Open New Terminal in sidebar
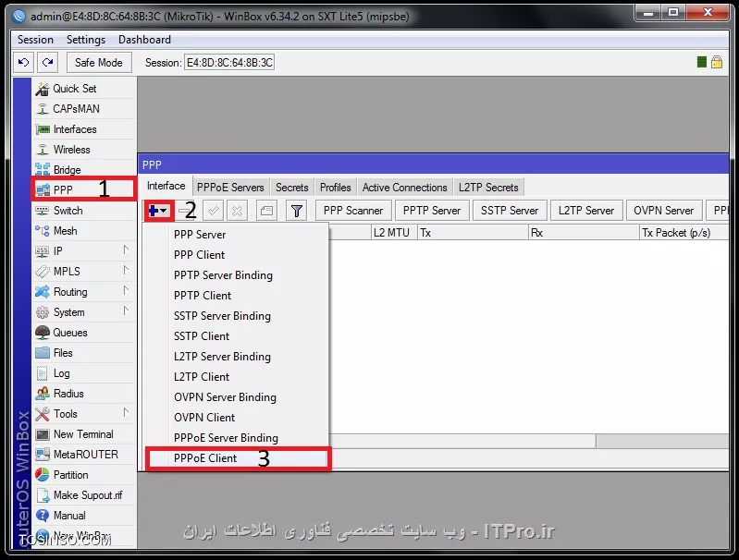Image resolution: width=739 pixels, height=560 pixels. [x=84, y=434]
